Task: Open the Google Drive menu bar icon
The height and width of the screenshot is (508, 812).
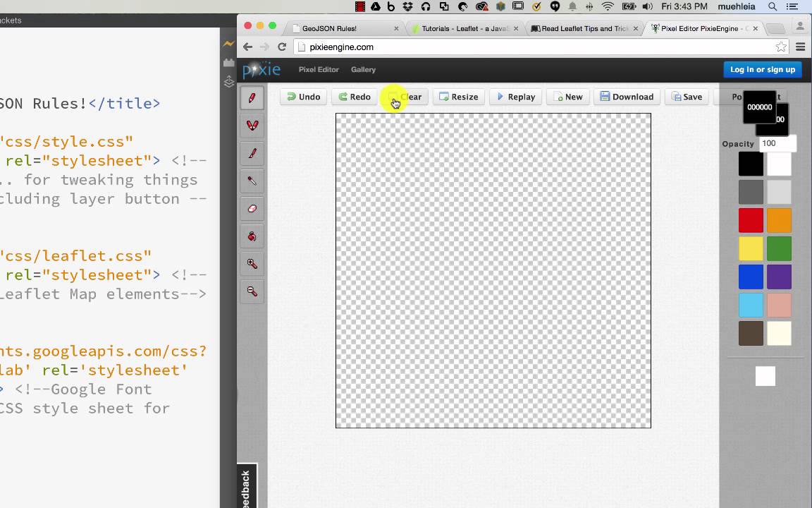Action: [376, 7]
